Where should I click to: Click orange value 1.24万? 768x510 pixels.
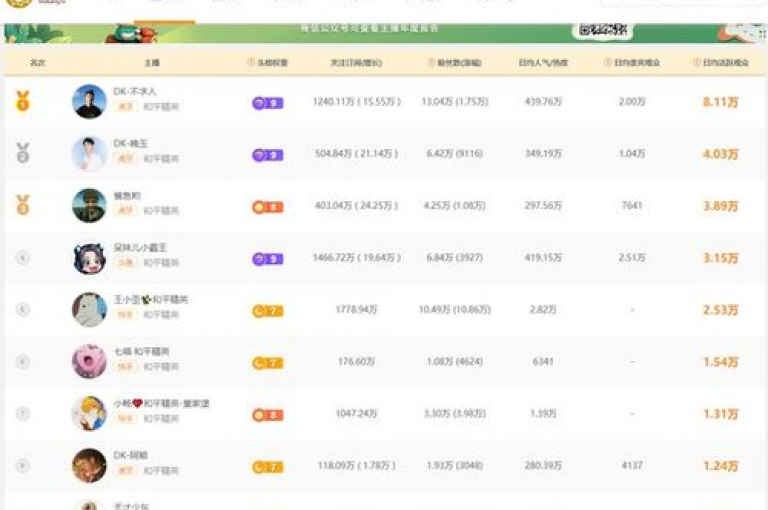[720, 466]
